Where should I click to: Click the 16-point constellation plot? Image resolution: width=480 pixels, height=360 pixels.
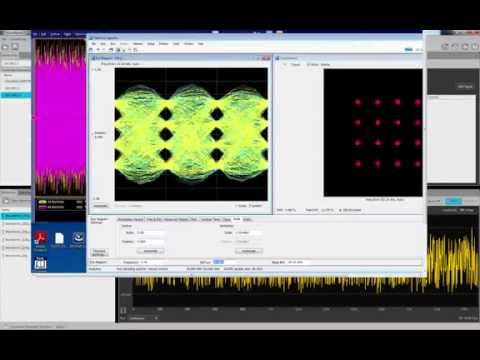[373, 133]
